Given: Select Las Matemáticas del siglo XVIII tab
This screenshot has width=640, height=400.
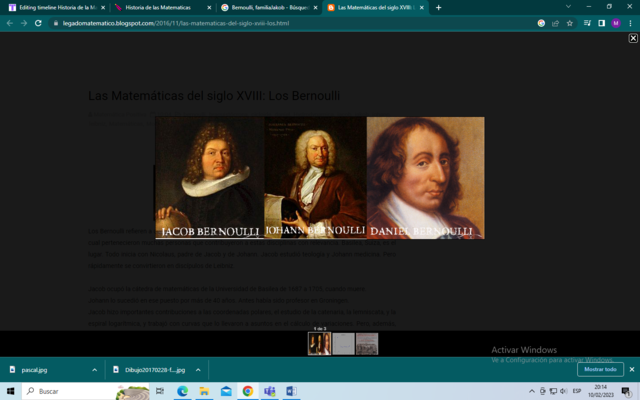Looking at the screenshot, I should pyautogui.click(x=375, y=7).
